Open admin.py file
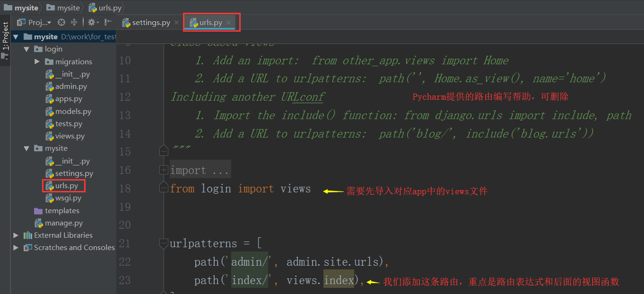The width and height of the screenshot is (644, 294). pos(66,86)
